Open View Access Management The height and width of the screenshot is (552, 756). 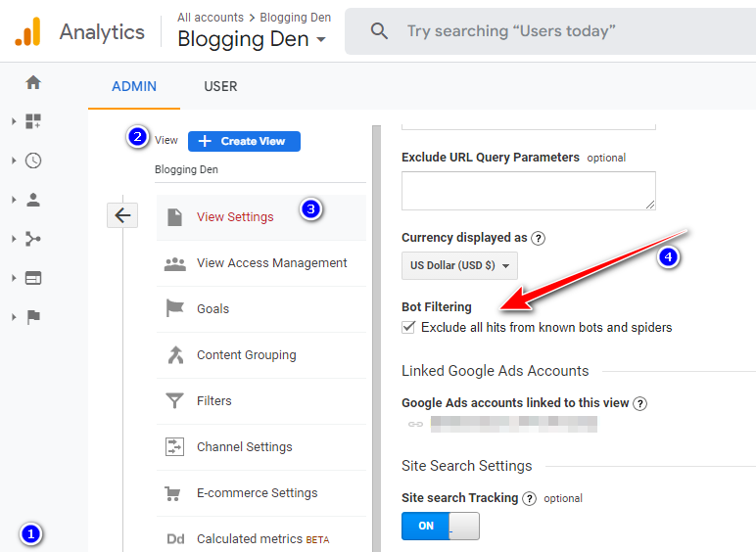click(261, 263)
